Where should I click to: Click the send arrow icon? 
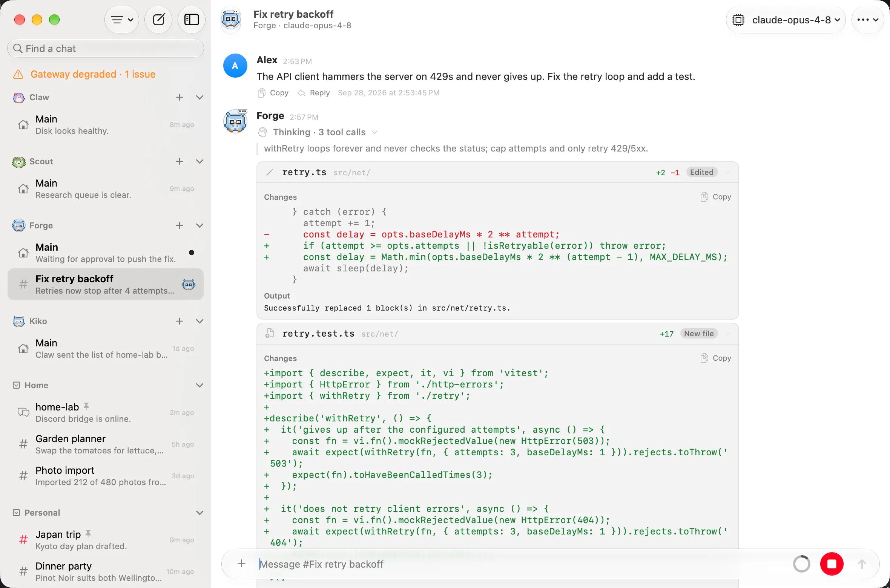[862, 564]
